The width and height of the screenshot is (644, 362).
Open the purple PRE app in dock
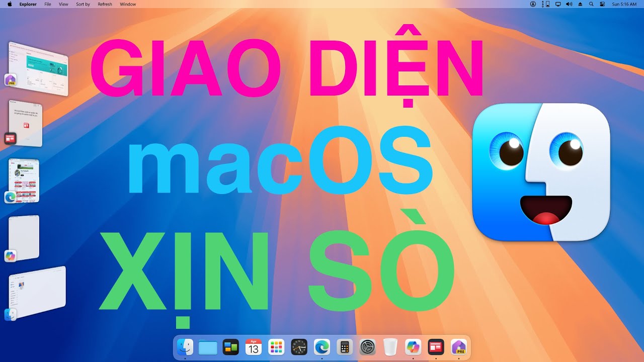point(459,347)
